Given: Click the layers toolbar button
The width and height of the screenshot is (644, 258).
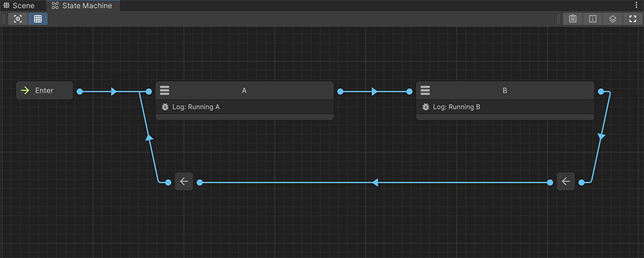Looking at the screenshot, I should pyautogui.click(x=613, y=19).
